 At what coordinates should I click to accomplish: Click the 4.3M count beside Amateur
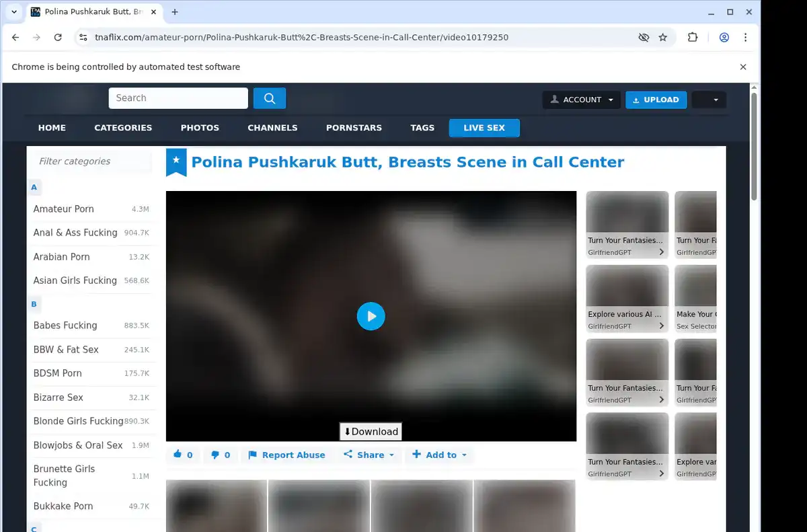[141, 209]
